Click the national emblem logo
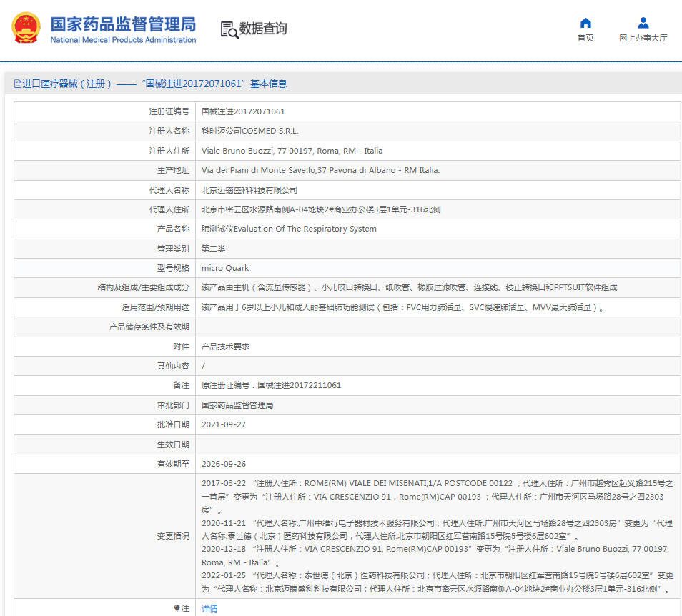The image size is (682, 616). (26, 28)
